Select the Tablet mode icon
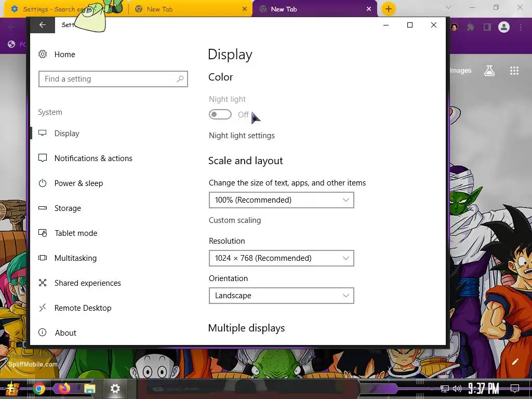This screenshot has width=532, height=399. tap(43, 233)
